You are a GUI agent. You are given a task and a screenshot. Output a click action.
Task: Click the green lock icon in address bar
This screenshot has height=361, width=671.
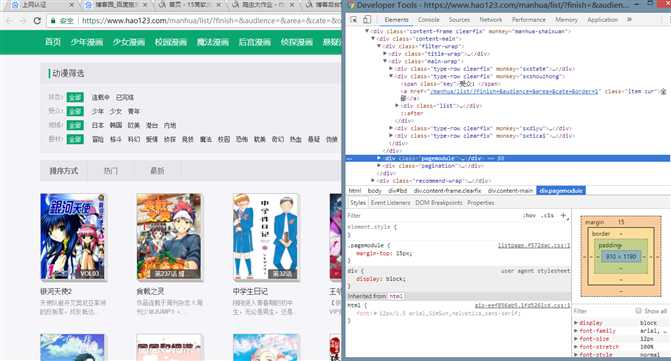pyautogui.click(x=53, y=21)
